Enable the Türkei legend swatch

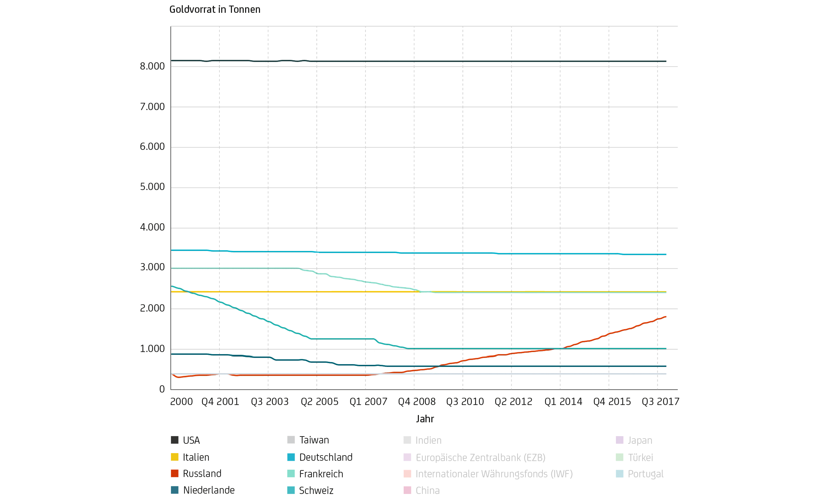coord(620,457)
